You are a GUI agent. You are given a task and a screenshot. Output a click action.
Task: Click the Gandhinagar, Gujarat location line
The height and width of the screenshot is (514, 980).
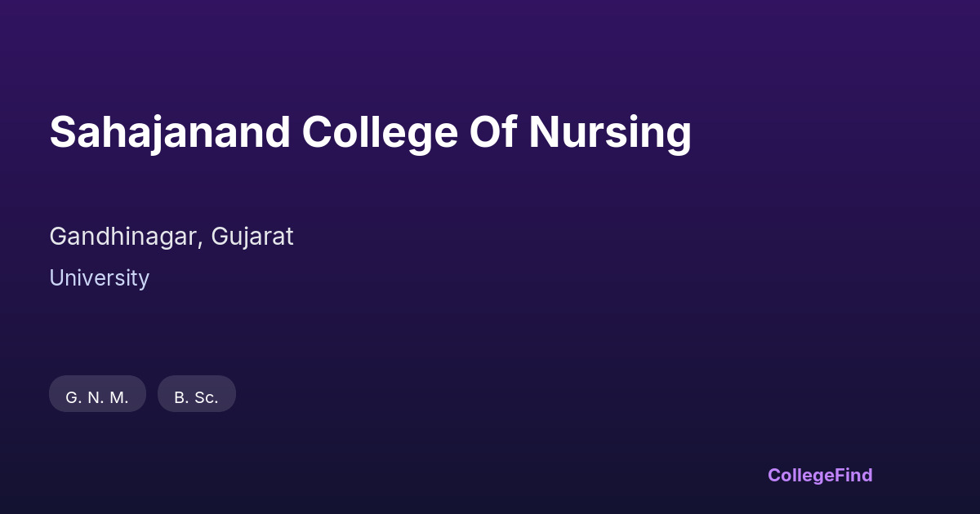171,237
